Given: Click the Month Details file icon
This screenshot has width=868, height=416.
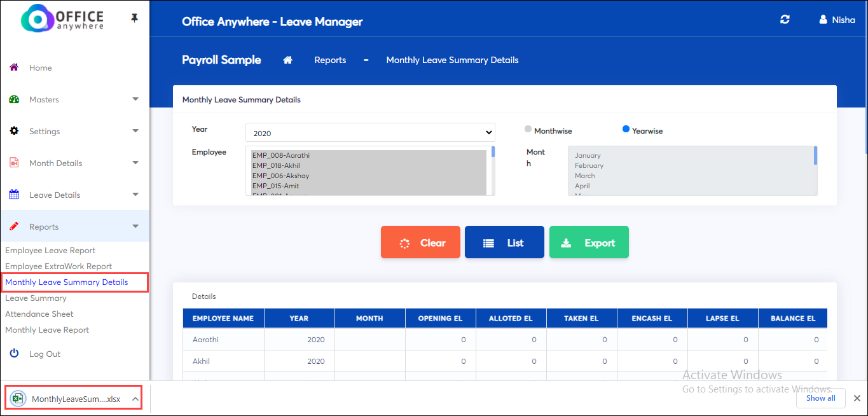Looking at the screenshot, I should (14, 163).
